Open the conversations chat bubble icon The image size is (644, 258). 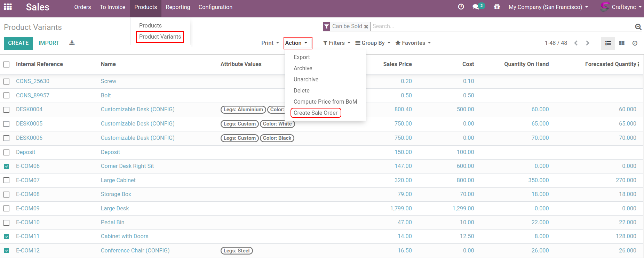click(476, 7)
